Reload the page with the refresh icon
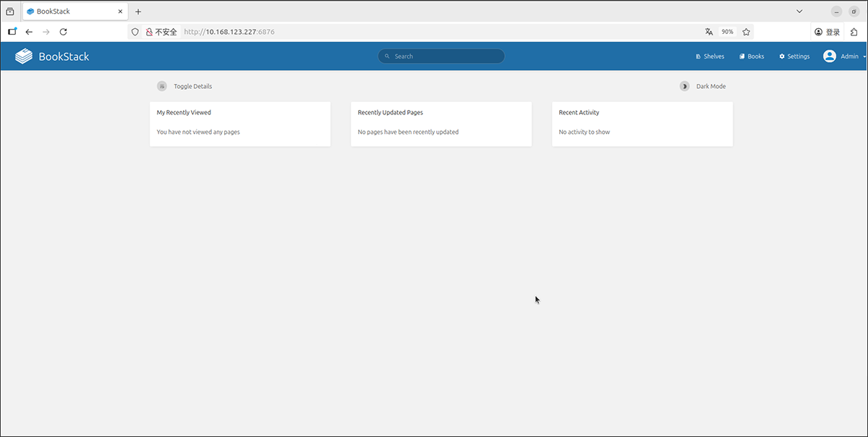The height and width of the screenshot is (437, 868). [63, 32]
